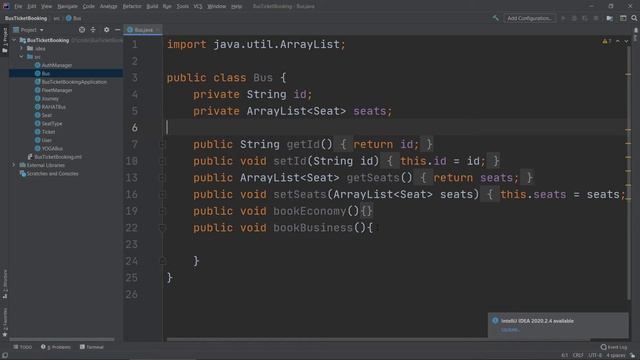This screenshot has height=360, width=640.
Task: Toggle the Terminal tool window
Action: pos(92,347)
